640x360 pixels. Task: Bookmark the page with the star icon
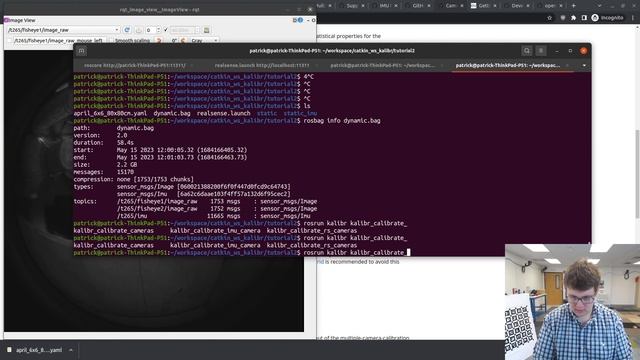[549, 18]
